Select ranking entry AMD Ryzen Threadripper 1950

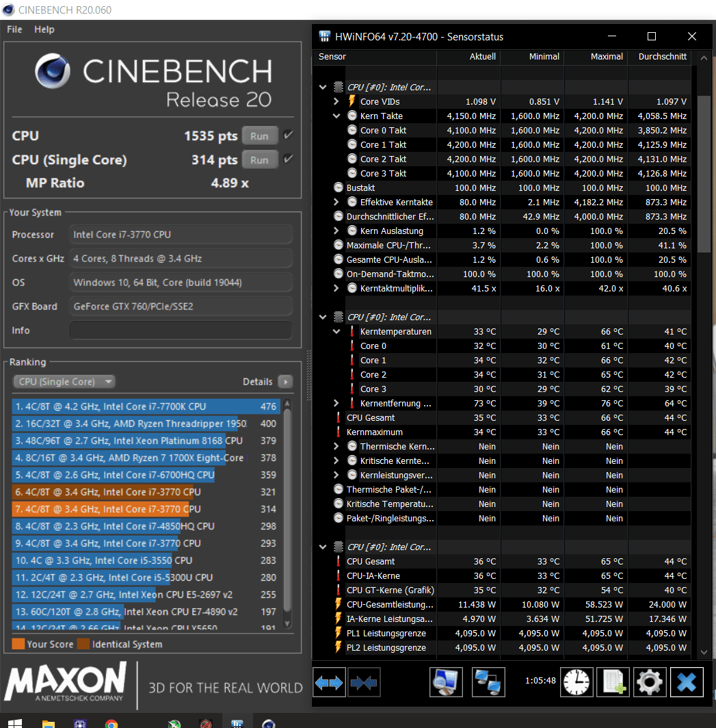[146, 424]
